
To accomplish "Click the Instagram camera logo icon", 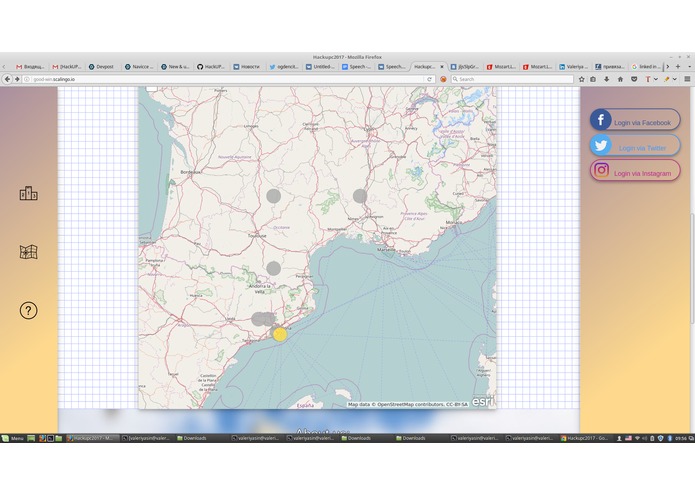I will click(601, 170).
